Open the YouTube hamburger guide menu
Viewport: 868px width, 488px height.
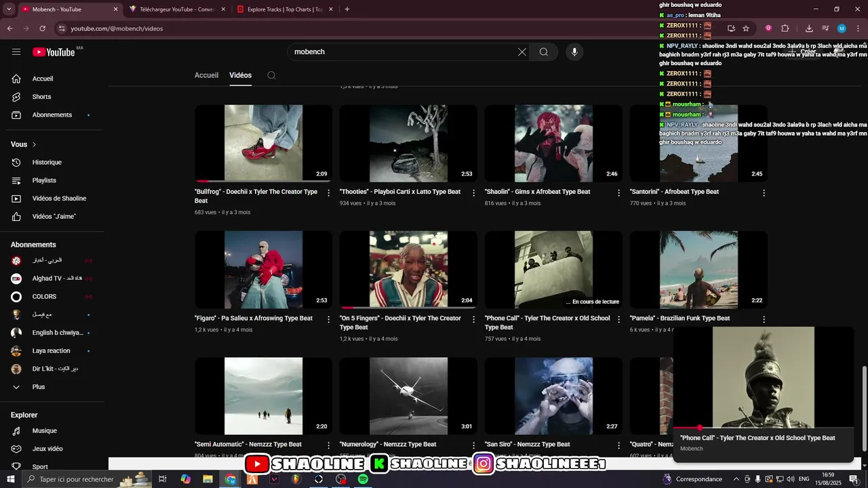(16, 52)
